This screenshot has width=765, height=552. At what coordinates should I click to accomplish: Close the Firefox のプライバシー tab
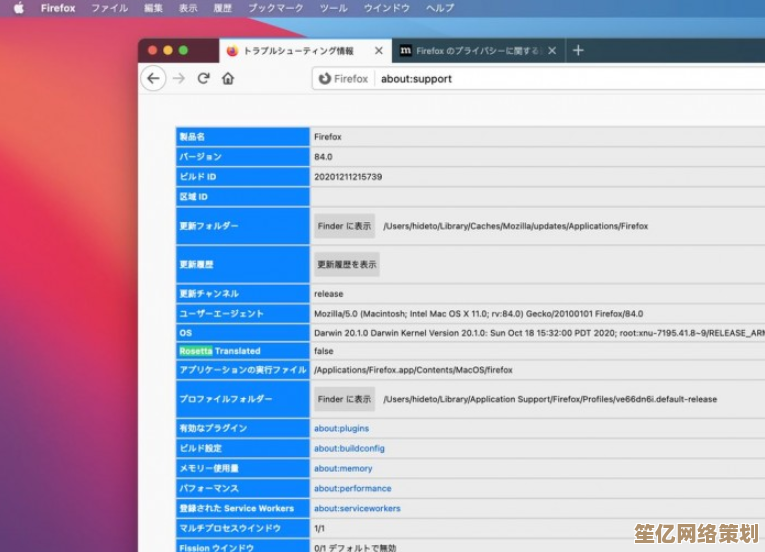[x=552, y=50]
